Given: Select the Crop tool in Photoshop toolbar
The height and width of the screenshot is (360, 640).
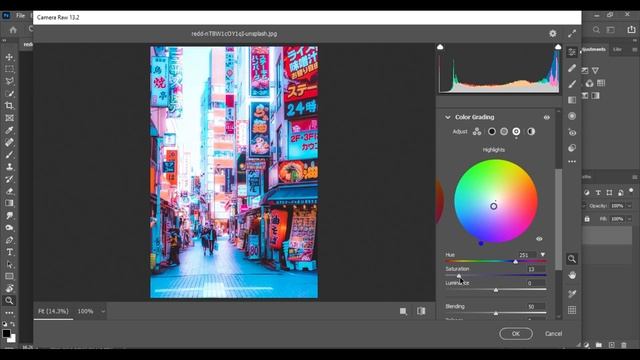Looking at the screenshot, I should 9,106.
